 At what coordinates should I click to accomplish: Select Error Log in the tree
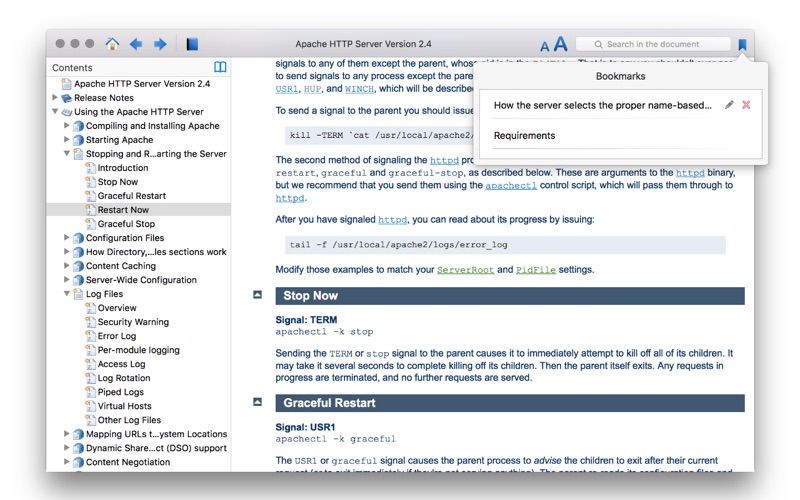point(117,336)
